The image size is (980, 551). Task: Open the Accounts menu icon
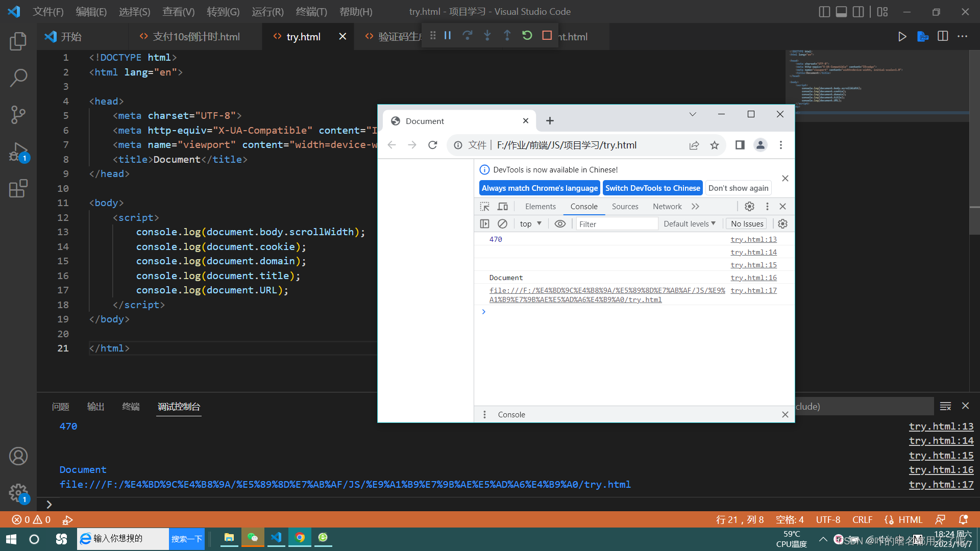[18, 456]
